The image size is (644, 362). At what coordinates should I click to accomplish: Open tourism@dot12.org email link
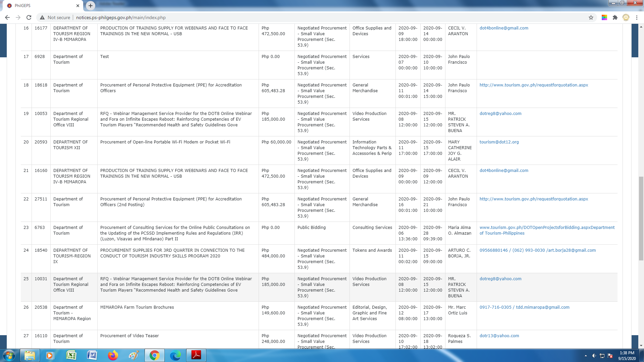[499, 142]
